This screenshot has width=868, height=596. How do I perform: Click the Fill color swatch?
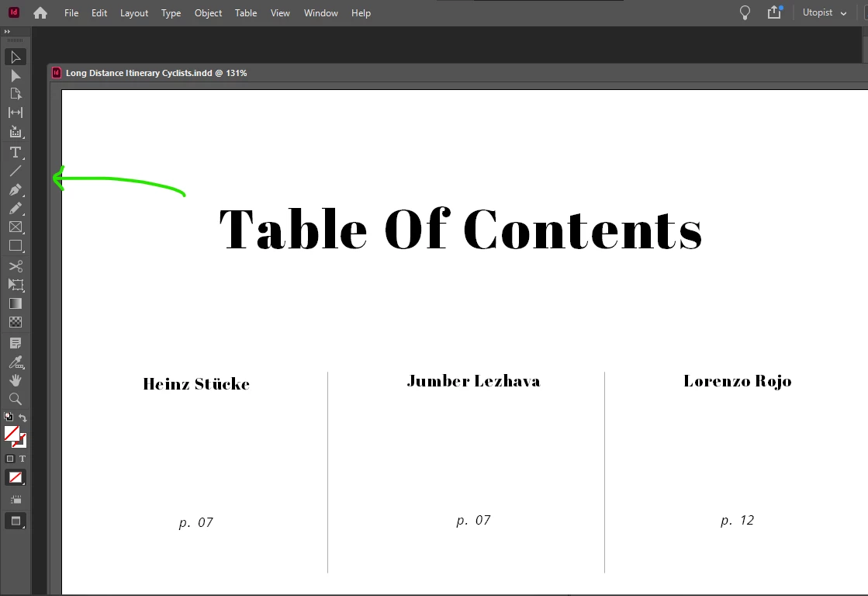(12, 433)
